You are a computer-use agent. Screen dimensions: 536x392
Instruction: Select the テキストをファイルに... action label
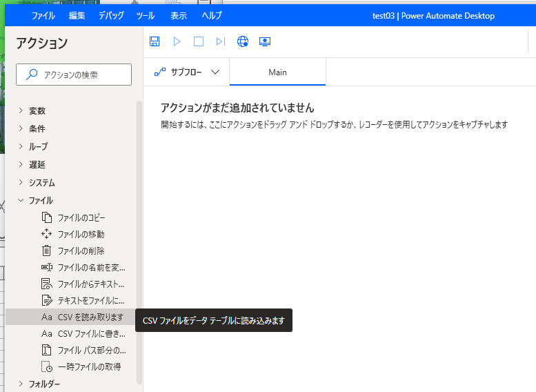91,300
